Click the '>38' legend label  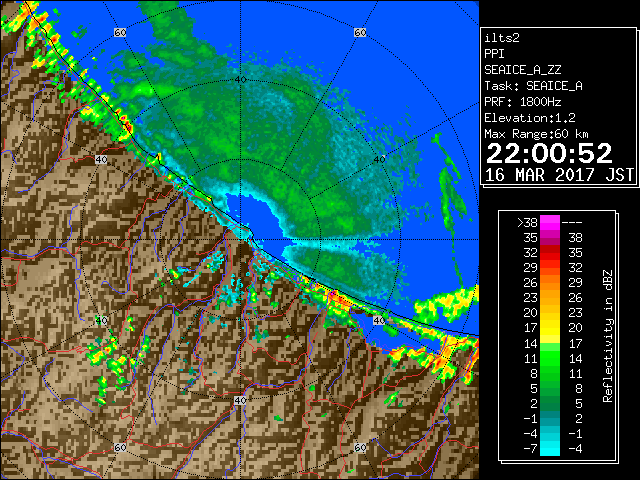point(527,223)
